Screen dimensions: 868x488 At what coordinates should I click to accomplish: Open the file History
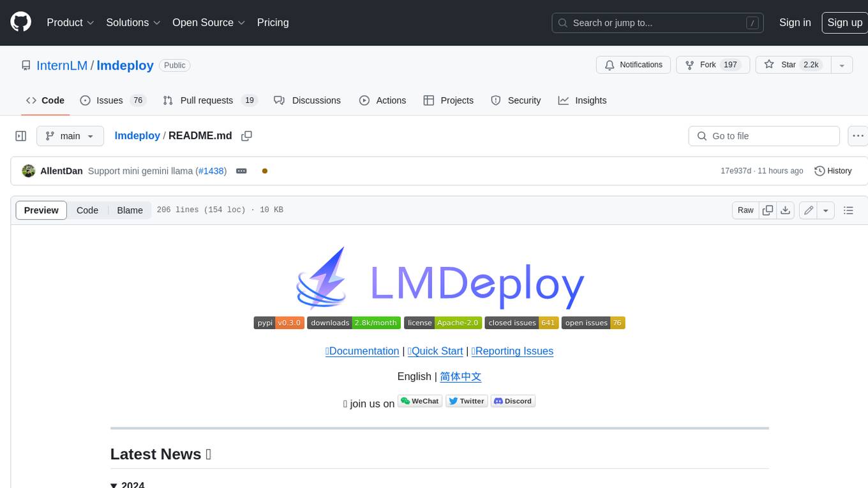(833, 171)
